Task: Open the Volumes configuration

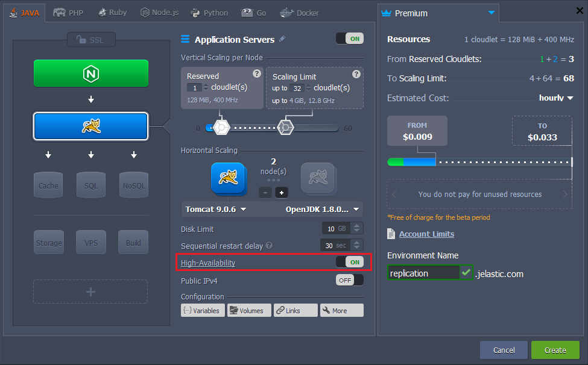Action: (250, 310)
